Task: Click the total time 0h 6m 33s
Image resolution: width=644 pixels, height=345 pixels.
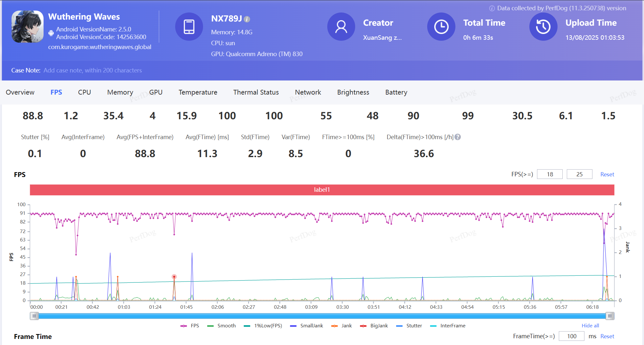Action: (478, 38)
